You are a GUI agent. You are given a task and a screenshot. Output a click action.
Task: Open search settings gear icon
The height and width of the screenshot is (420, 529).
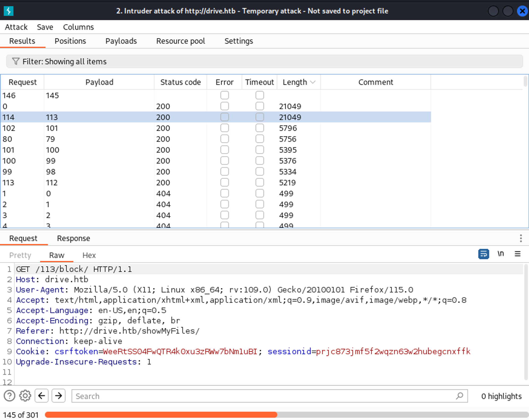[25, 396]
